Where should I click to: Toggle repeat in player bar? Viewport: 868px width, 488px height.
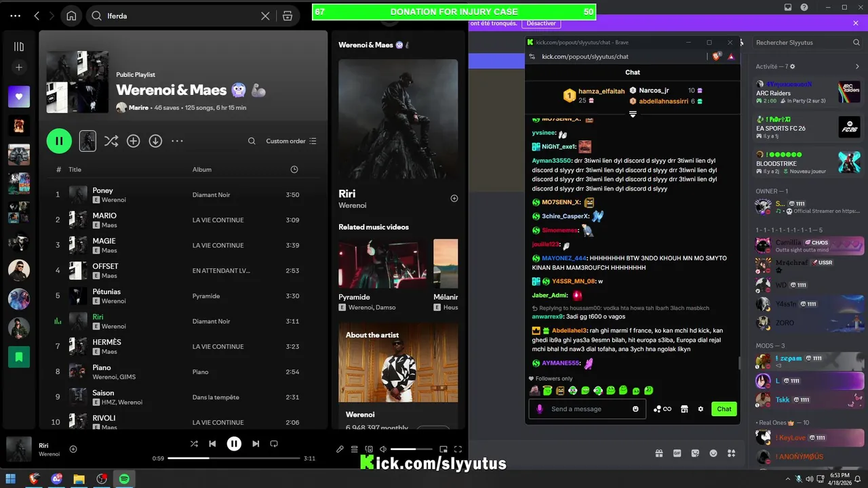point(274,444)
